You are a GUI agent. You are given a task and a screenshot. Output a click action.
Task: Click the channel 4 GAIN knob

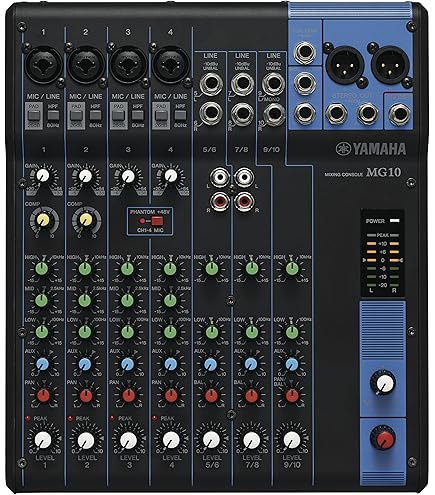[171, 175]
